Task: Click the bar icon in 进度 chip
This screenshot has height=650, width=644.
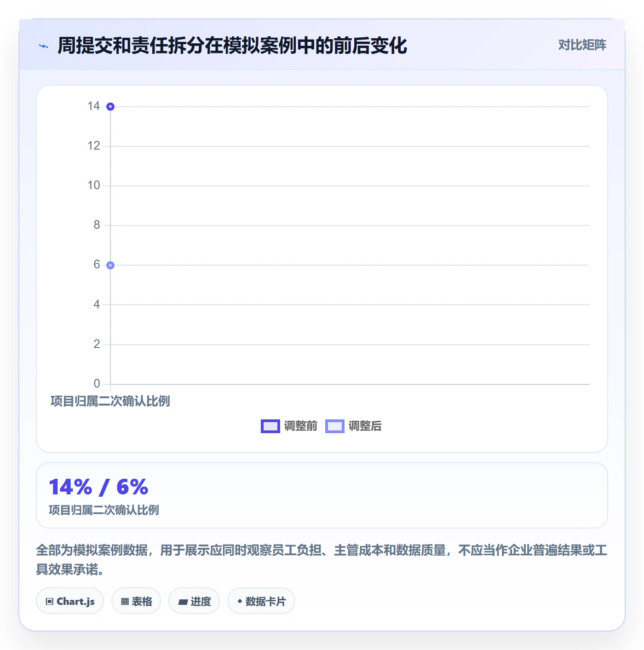Action: pyautogui.click(x=183, y=602)
